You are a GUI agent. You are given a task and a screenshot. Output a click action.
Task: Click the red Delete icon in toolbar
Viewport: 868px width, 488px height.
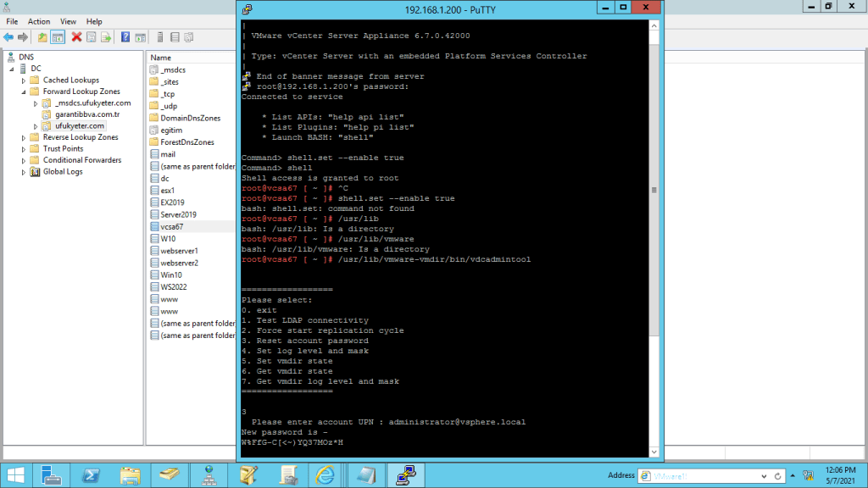pos(76,37)
